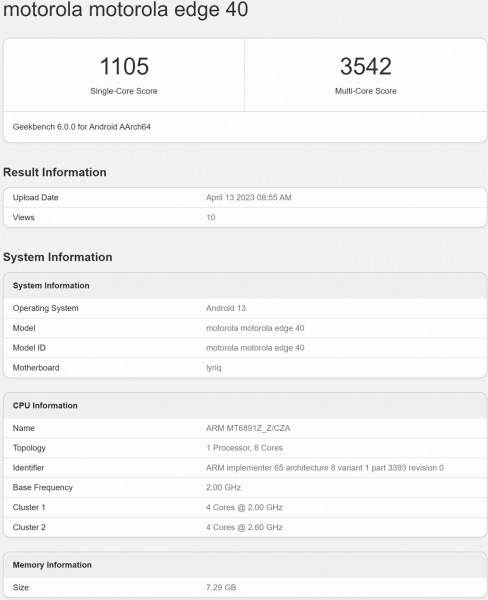Click the value '4 Cores @ 2.00 GHz'

(244, 507)
